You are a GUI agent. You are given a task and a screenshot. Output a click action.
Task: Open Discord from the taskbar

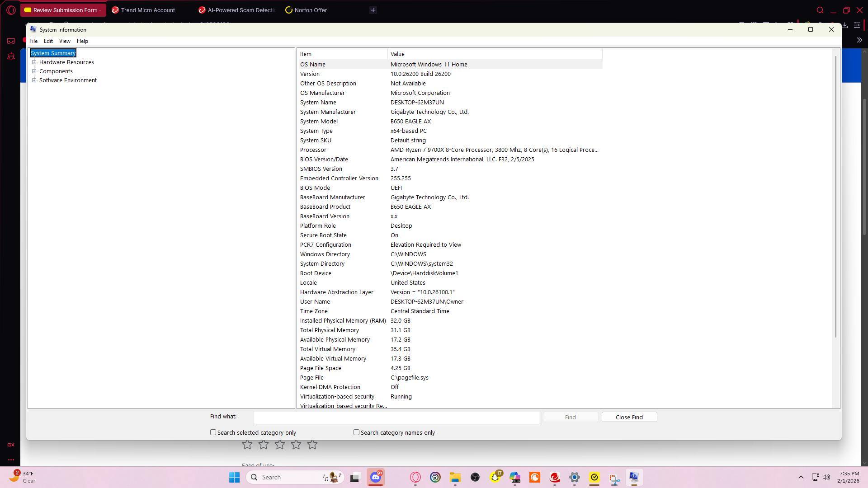[376, 477]
